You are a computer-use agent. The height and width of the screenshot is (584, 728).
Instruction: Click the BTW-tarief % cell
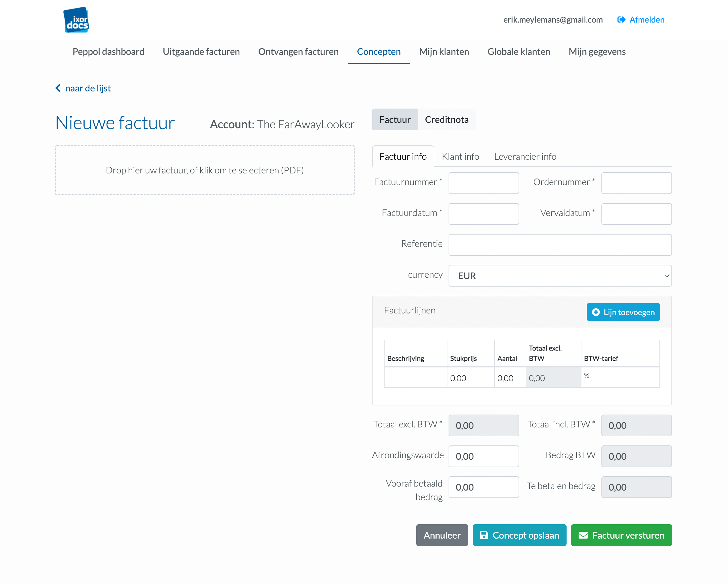[608, 377]
